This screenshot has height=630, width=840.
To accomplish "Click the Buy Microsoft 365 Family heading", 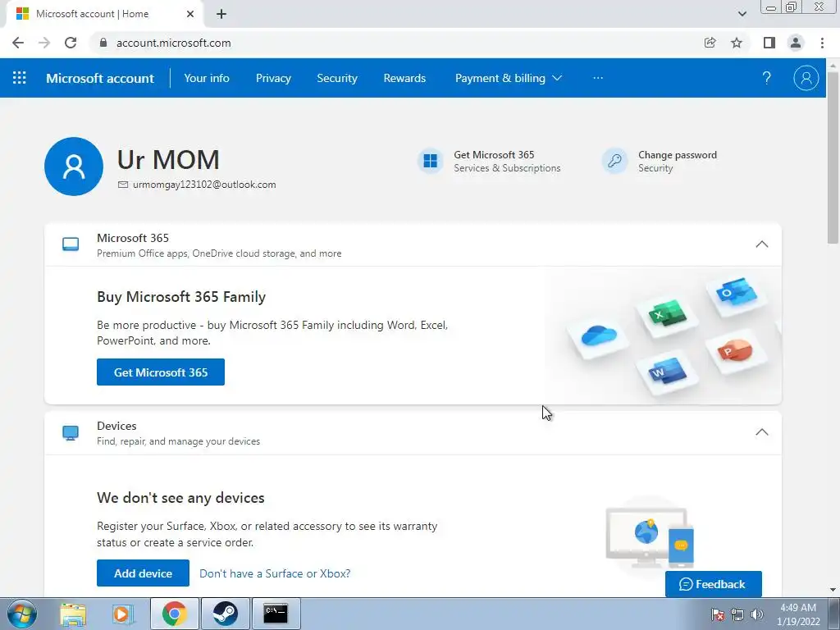I will (x=181, y=297).
